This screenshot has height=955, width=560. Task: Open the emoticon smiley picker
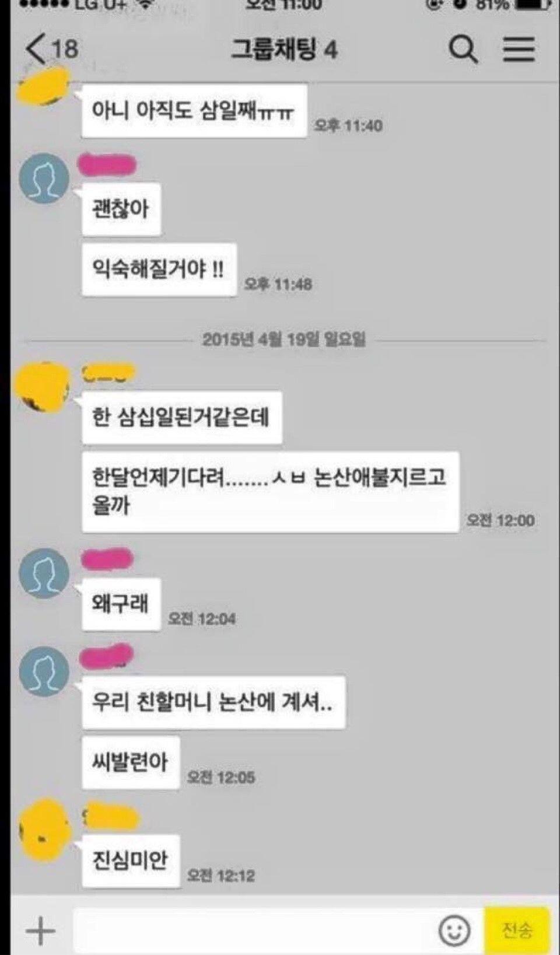click(x=454, y=930)
